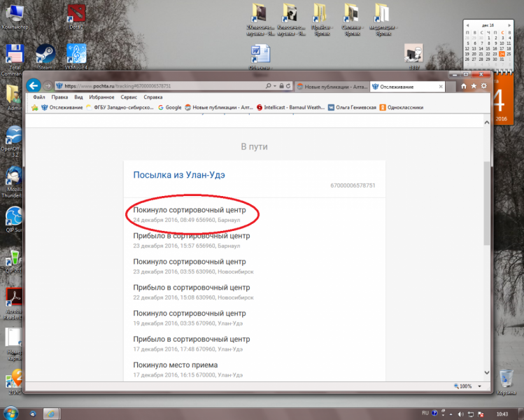524x420 pixels.
Task: Click the Total Commander desktop icon
Action: pyautogui.click(x=15, y=56)
